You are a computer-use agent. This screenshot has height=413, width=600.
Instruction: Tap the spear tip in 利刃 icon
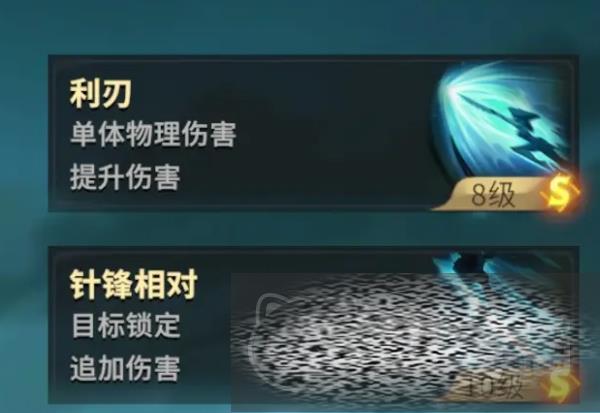(x=465, y=98)
